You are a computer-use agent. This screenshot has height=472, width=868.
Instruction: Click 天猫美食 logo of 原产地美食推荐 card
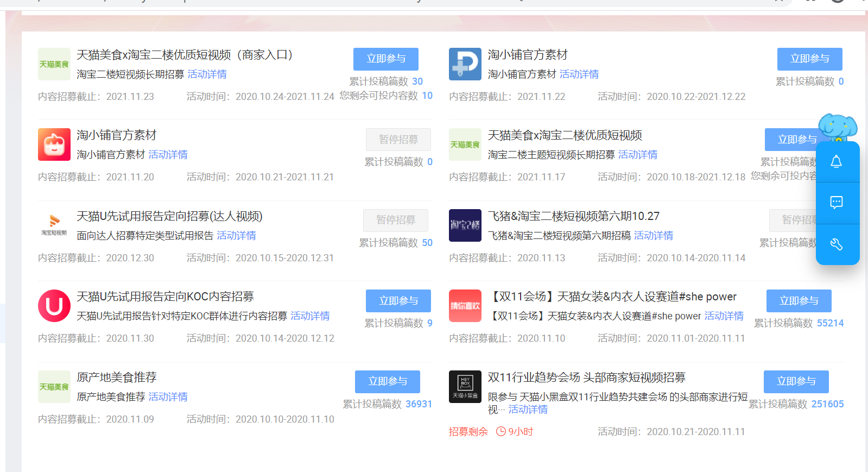pyautogui.click(x=54, y=387)
